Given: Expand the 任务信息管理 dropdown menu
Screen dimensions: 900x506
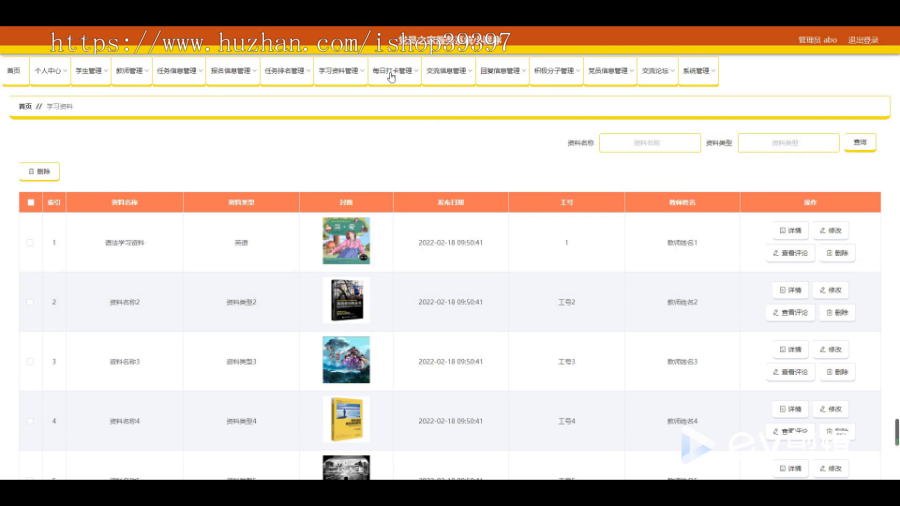Looking at the screenshot, I should coord(180,71).
